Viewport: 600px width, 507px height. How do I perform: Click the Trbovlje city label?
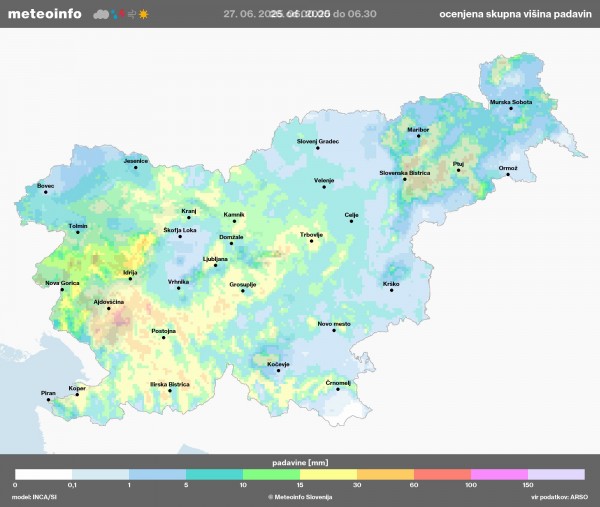click(x=311, y=235)
